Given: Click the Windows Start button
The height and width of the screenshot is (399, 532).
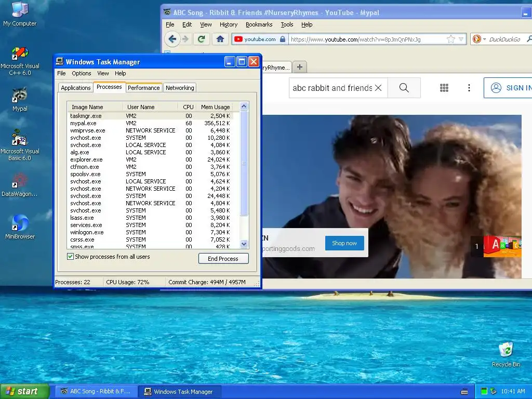Looking at the screenshot, I should pyautogui.click(x=24, y=392).
